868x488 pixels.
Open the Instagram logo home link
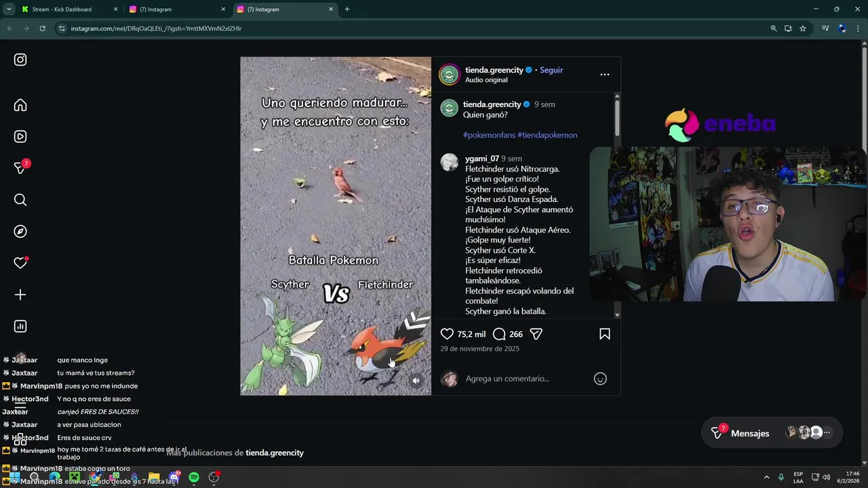[x=20, y=60]
